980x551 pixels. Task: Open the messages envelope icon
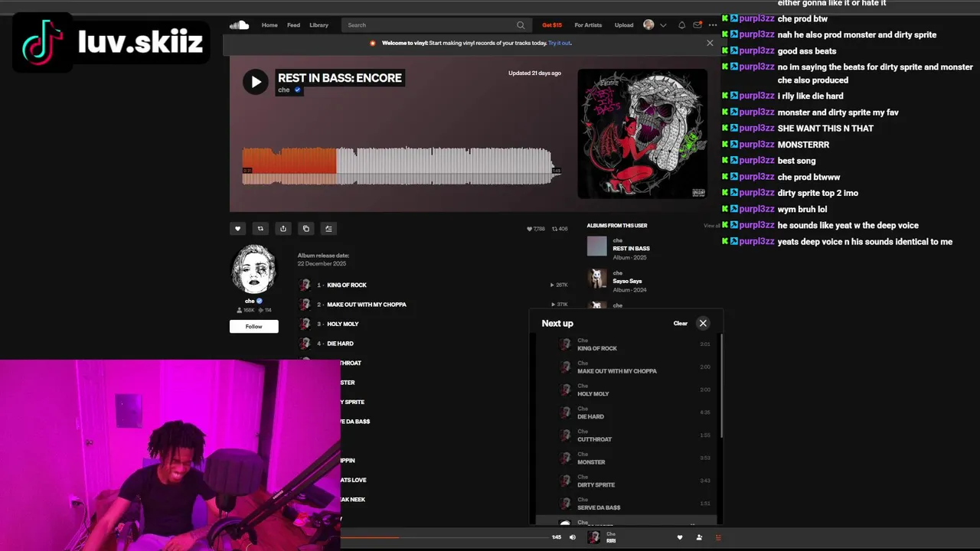pyautogui.click(x=697, y=25)
